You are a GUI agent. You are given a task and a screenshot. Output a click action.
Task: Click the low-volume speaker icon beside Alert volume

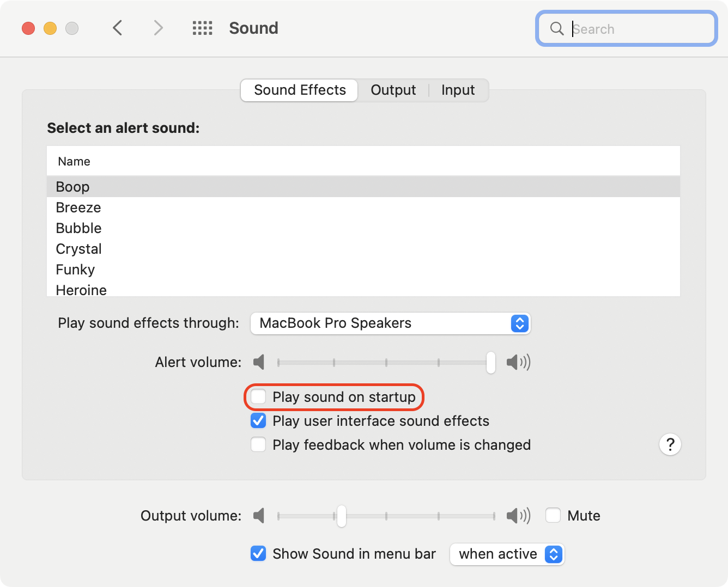click(259, 362)
